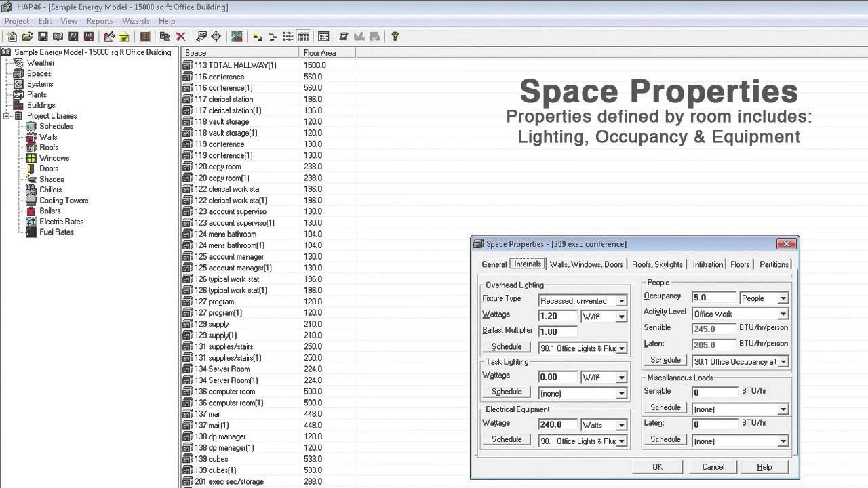Click OK in Space Properties dialog

(x=657, y=467)
